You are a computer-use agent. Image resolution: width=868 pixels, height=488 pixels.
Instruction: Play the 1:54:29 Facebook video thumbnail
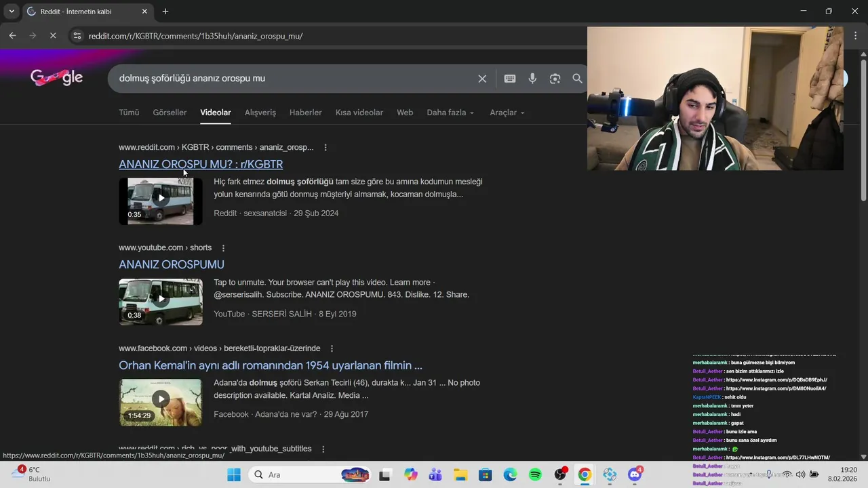click(161, 403)
